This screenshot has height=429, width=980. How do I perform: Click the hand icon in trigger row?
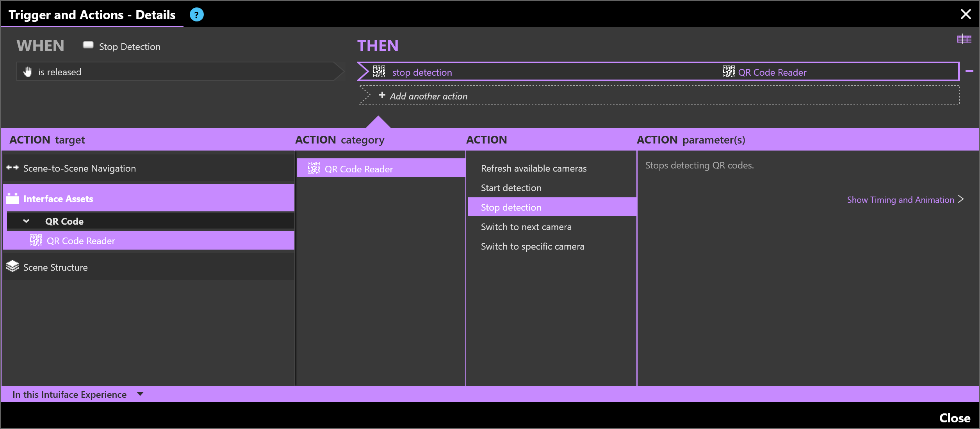click(28, 72)
